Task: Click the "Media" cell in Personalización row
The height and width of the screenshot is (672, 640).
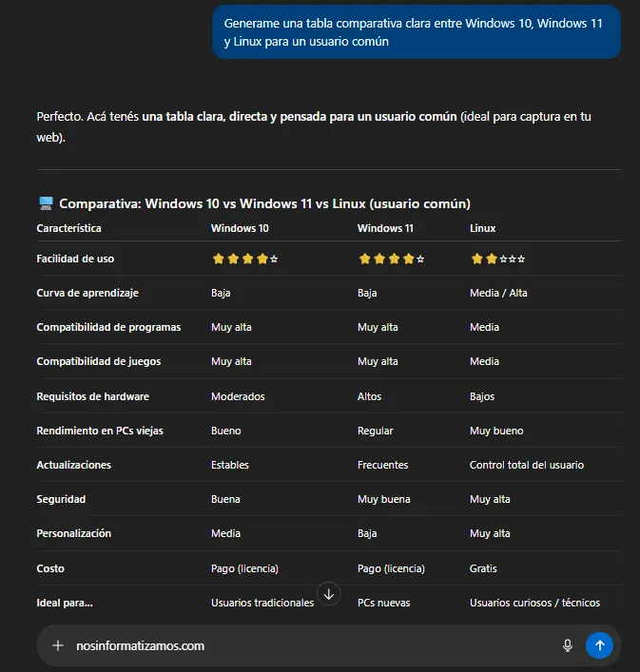Action: (226, 533)
